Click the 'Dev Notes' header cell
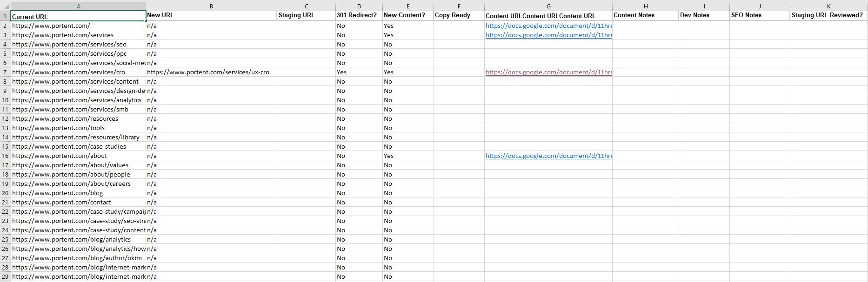The width and height of the screenshot is (868, 282). (x=704, y=15)
